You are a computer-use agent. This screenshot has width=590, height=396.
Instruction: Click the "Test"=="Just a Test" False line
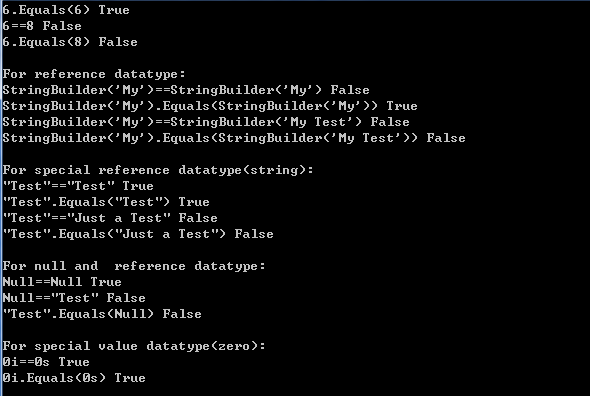click(x=110, y=218)
